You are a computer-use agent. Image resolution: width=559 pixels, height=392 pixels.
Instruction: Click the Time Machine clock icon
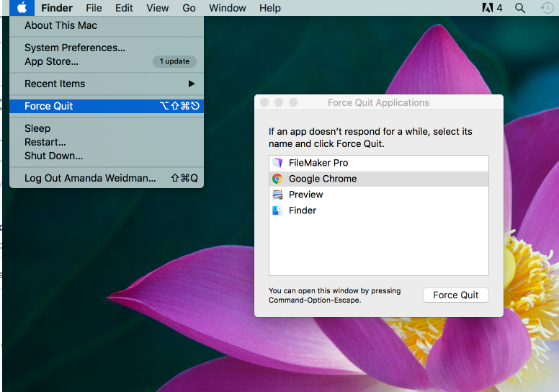(547, 8)
